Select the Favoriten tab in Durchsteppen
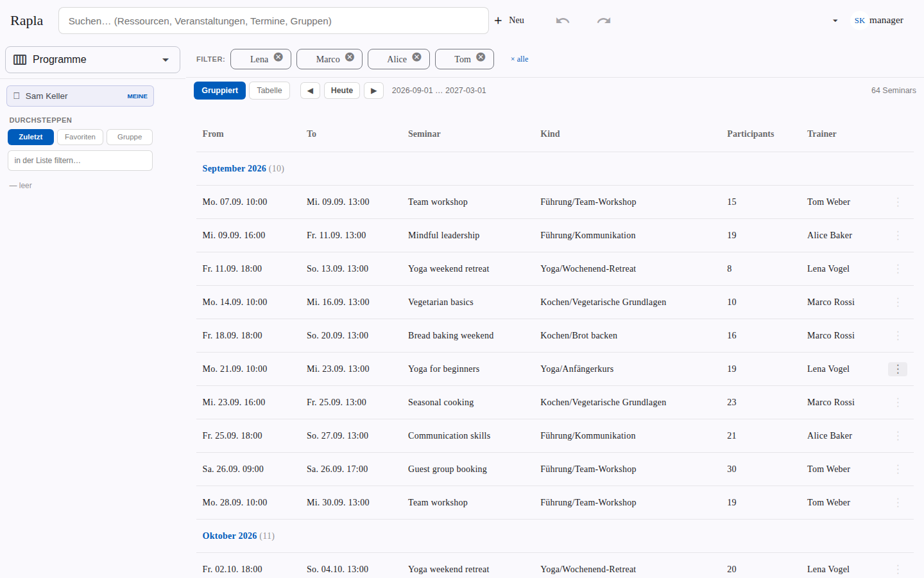Viewport: 924px width, 578px height. [x=80, y=137]
